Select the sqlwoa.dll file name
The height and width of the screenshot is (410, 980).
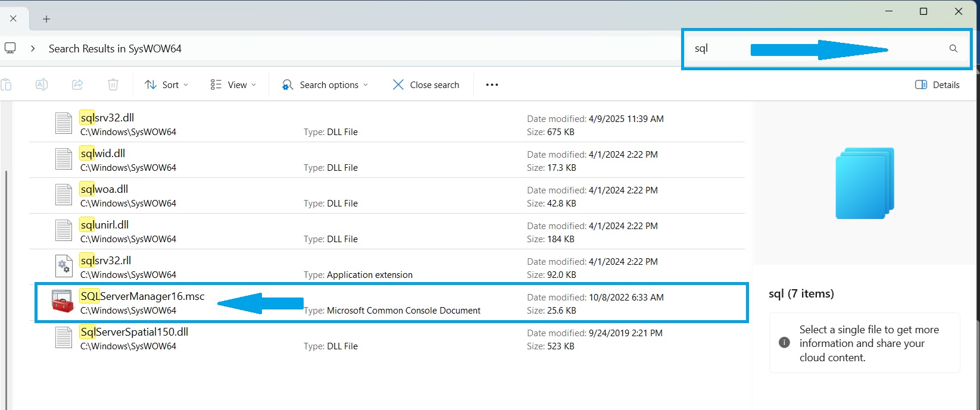[x=104, y=189]
